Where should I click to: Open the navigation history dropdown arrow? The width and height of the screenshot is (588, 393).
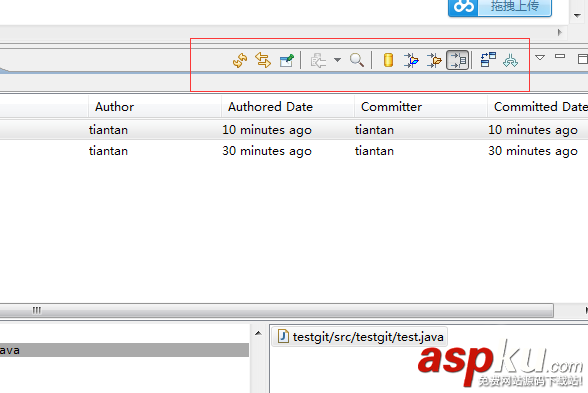tap(338, 60)
